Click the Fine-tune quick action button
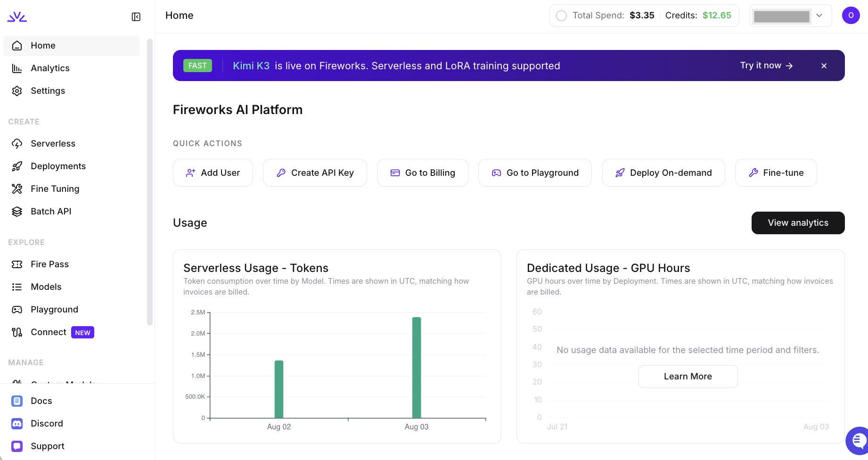 tap(776, 173)
